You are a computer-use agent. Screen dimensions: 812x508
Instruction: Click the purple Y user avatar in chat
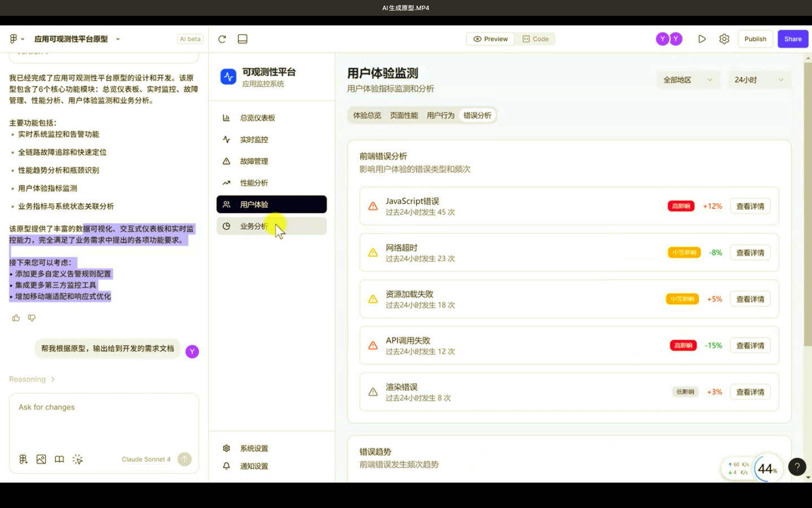(x=192, y=352)
